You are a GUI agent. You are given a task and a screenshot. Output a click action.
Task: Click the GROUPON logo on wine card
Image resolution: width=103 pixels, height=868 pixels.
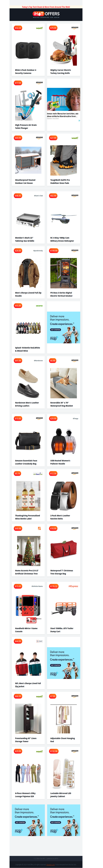click(39, 306)
